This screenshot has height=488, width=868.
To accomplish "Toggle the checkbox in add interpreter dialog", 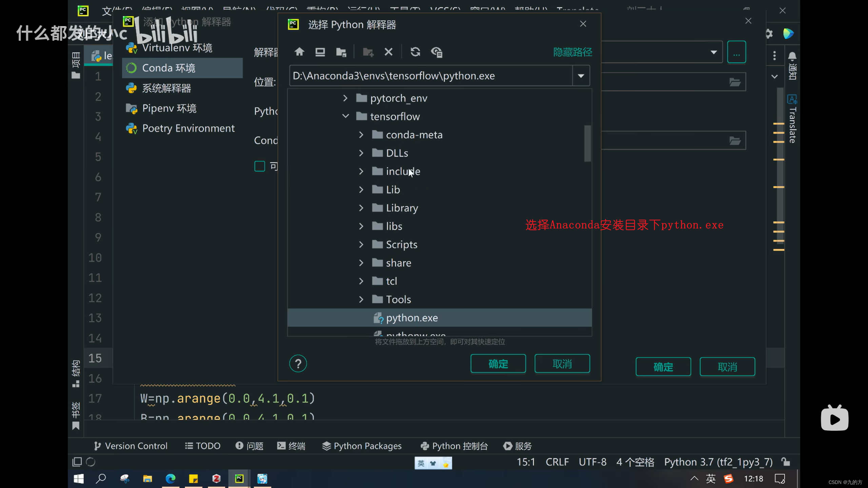I will coord(259,166).
